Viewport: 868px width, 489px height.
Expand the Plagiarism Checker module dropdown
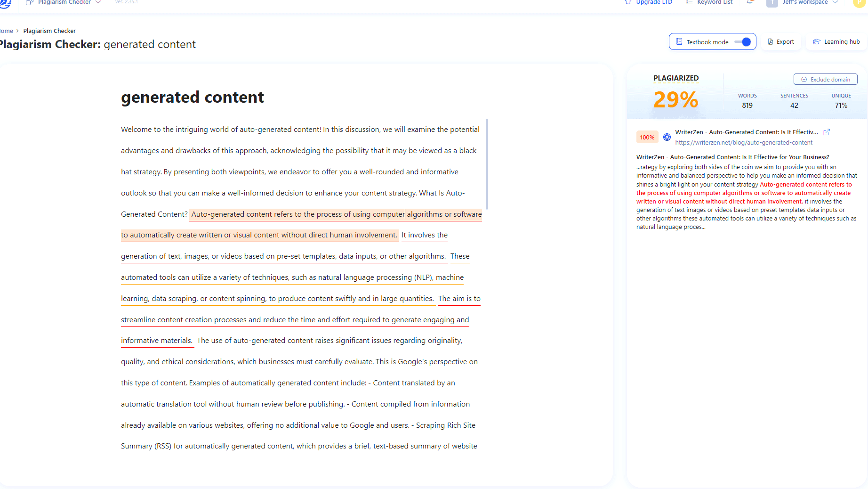pyautogui.click(x=98, y=2)
